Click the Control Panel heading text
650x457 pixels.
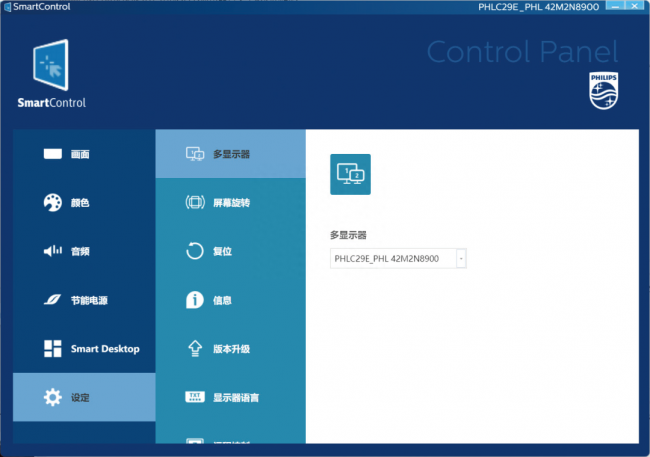(x=522, y=52)
